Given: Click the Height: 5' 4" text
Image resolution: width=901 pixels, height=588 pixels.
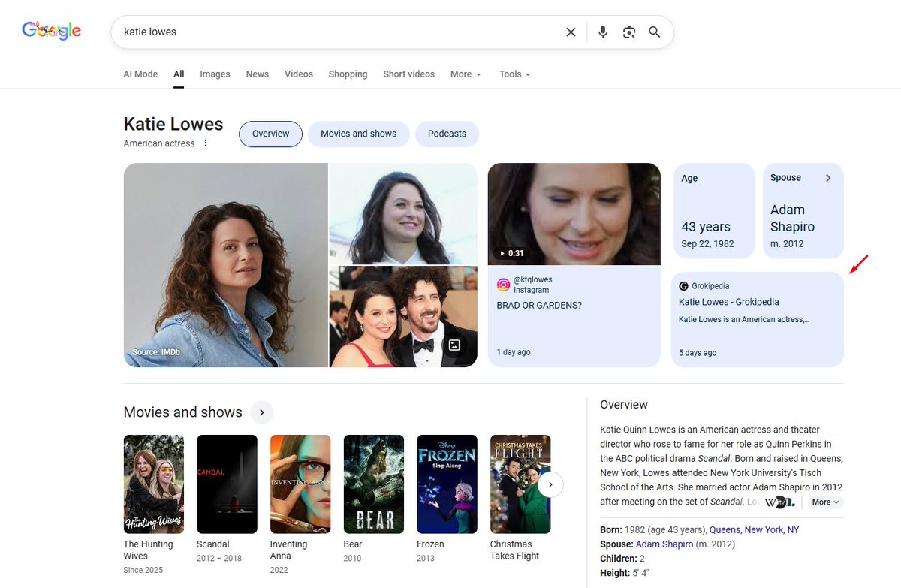Looking at the screenshot, I should click(x=625, y=573).
